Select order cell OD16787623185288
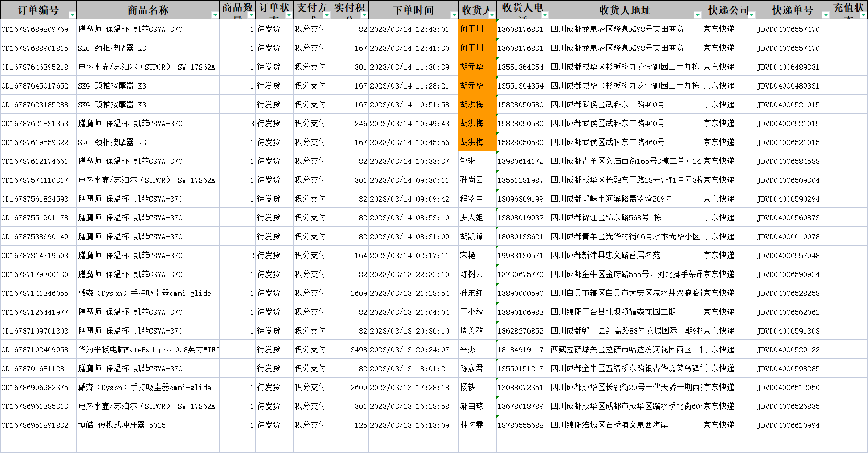 (38, 105)
